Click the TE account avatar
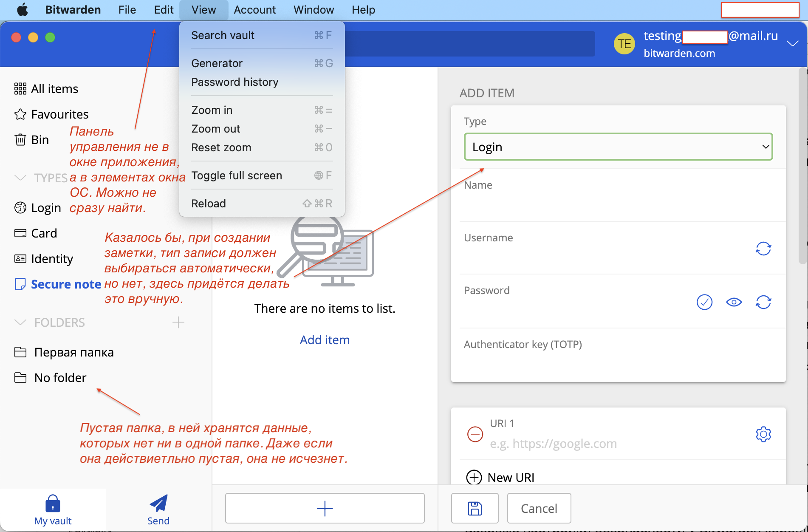 [x=624, y=44]
